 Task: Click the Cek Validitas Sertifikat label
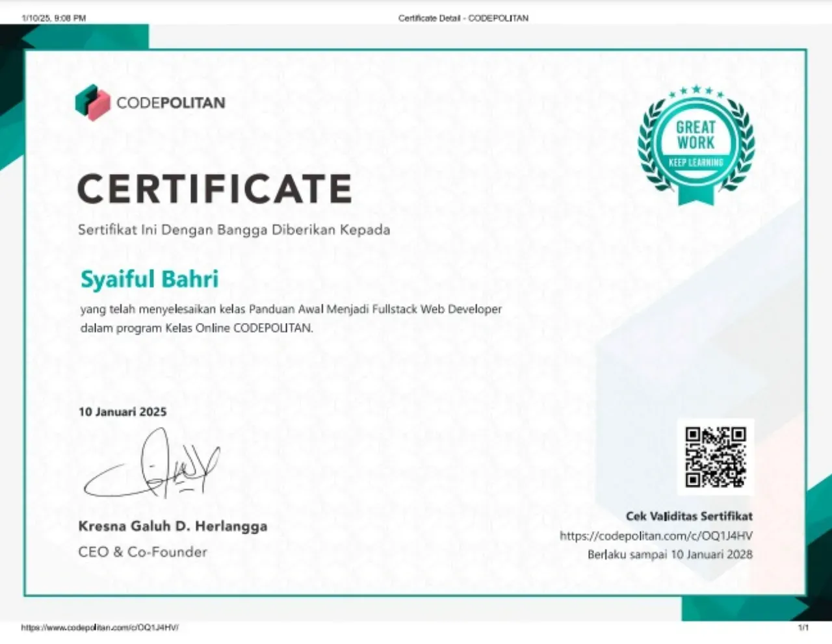point(688,516)
